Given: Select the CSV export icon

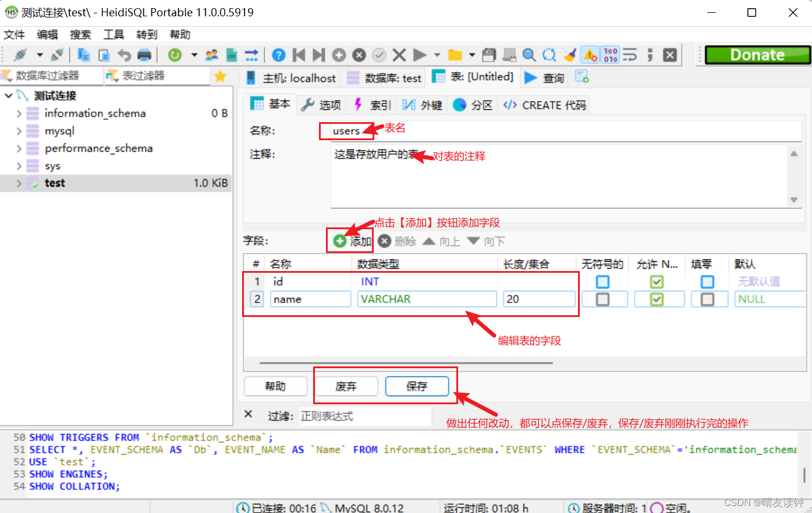Looking at the screenshot, I should [x=231, y=55].
